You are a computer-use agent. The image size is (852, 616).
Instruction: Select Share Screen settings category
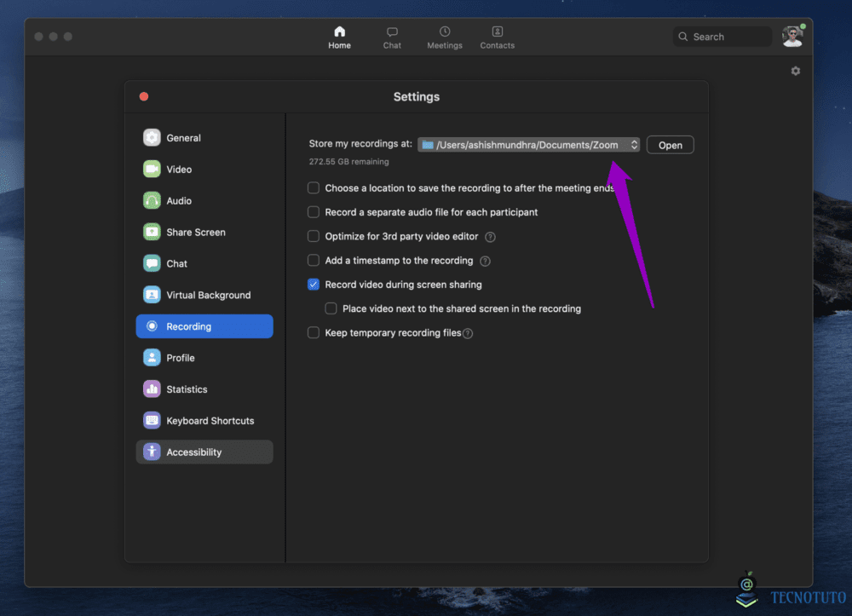click(x=204, y=232)
